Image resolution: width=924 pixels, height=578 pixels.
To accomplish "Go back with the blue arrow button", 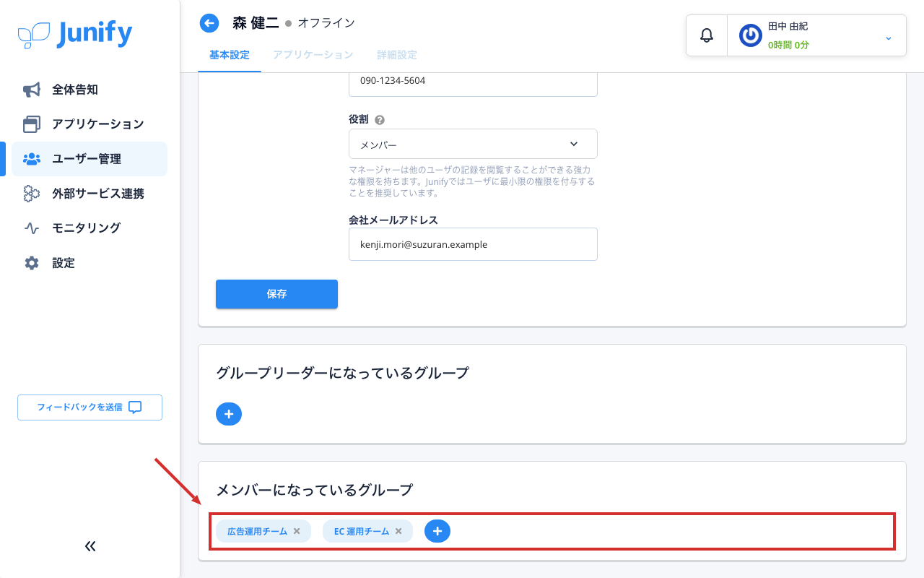I will (209, 24).
